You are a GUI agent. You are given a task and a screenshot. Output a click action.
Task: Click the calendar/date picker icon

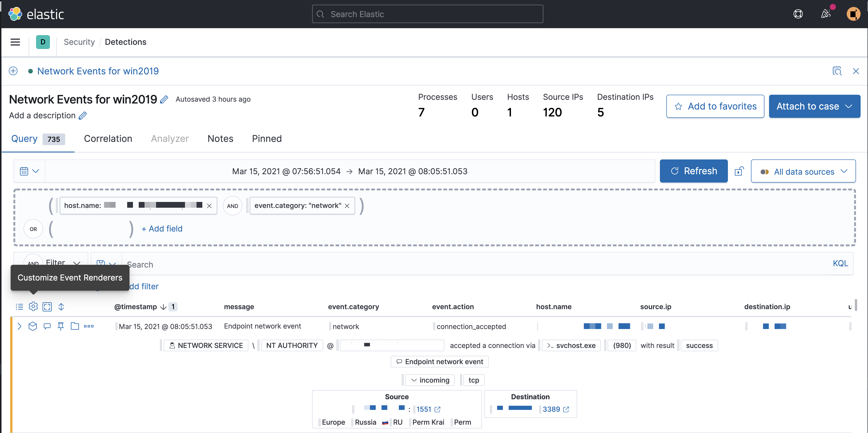(x=24, y=171)
